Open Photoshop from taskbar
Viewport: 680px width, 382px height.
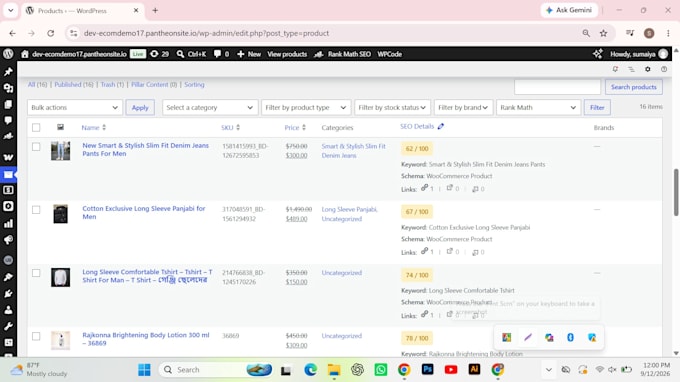coord(428,369)
